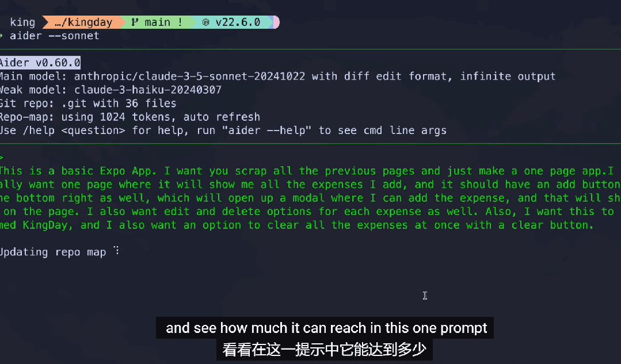Image resolution: width=621 pixels, height=364 pixels.
Task: Click the Node.js icon in prompt
Action: click(x=206, y=22)
